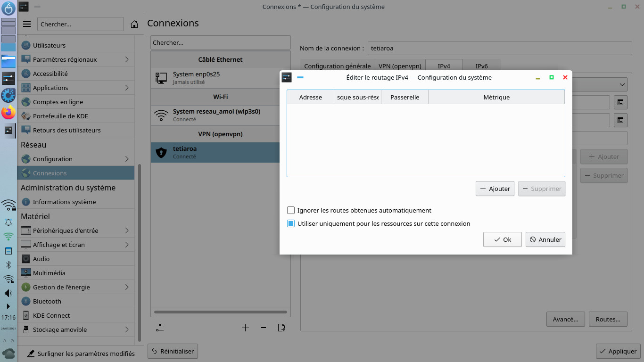644x362 pixels.
Task: Cancel the IPv4 routing dialog
Action: pos(545,239)
